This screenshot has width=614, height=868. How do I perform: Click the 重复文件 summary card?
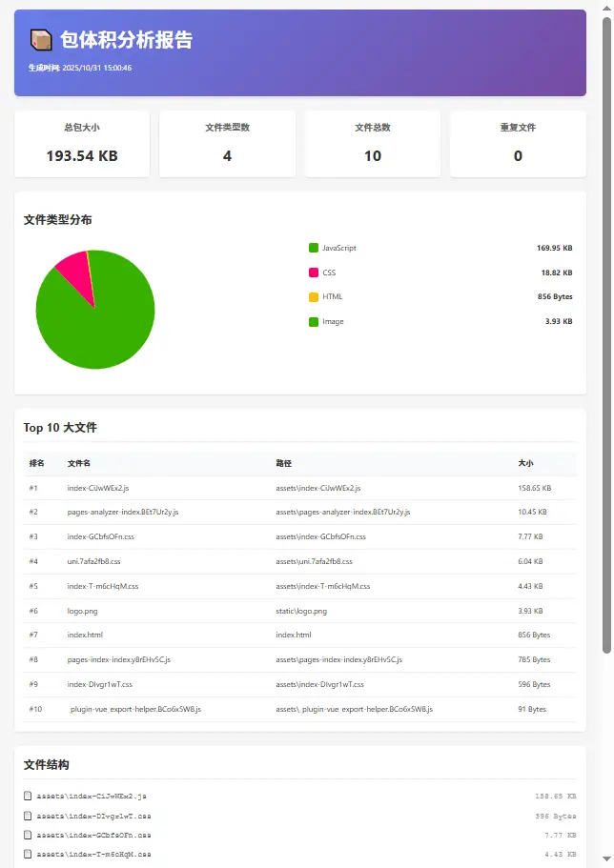click(518, 144)
